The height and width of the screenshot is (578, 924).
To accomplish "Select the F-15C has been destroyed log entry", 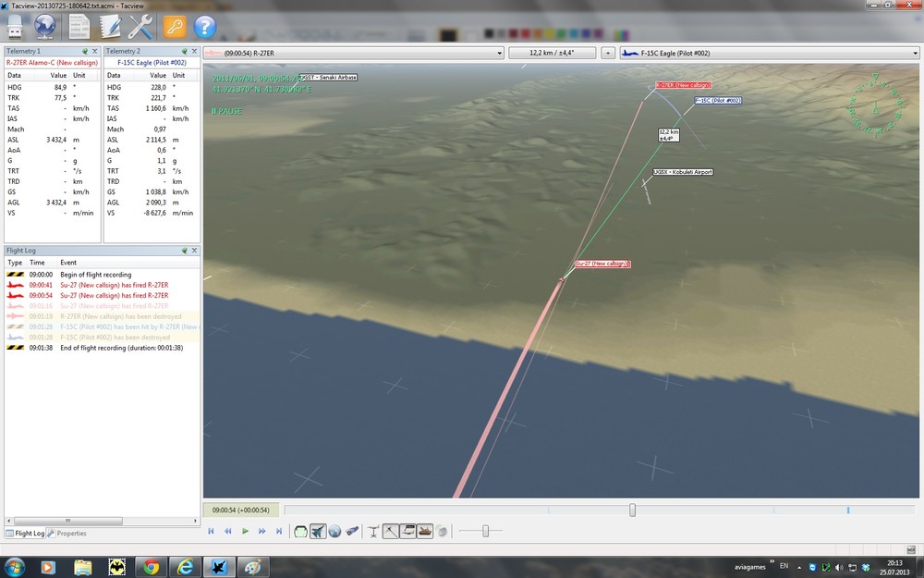I will point(102,338).
